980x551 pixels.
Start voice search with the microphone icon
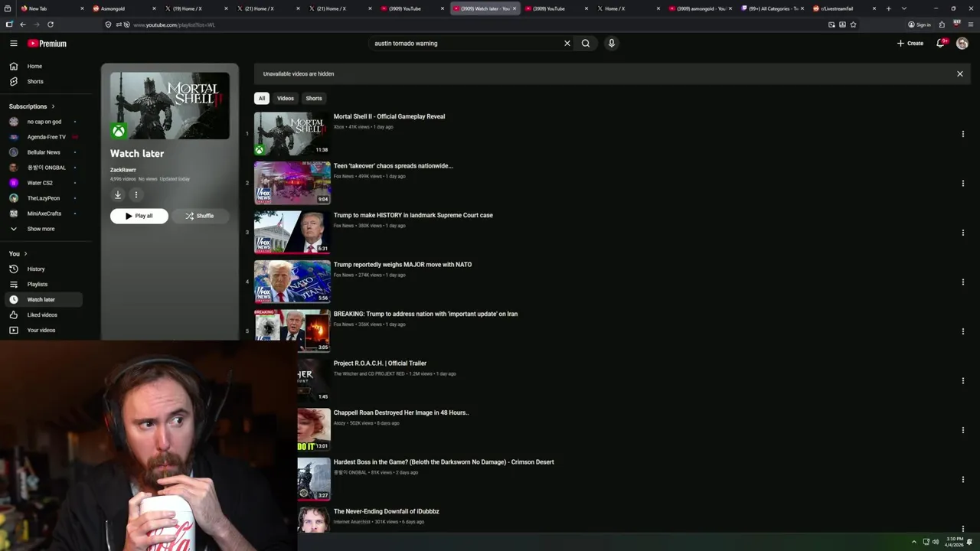click(611, 44)
